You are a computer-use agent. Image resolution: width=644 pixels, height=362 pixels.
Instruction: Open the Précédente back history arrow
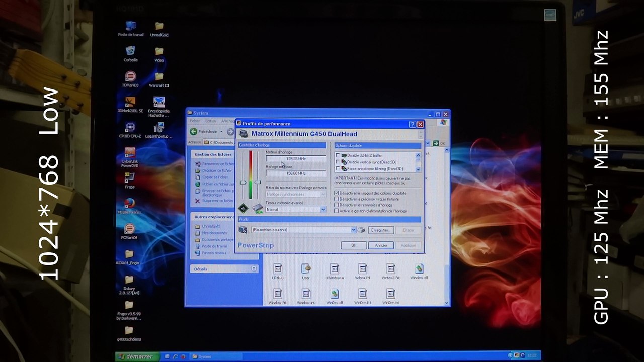tap(221, 132)
